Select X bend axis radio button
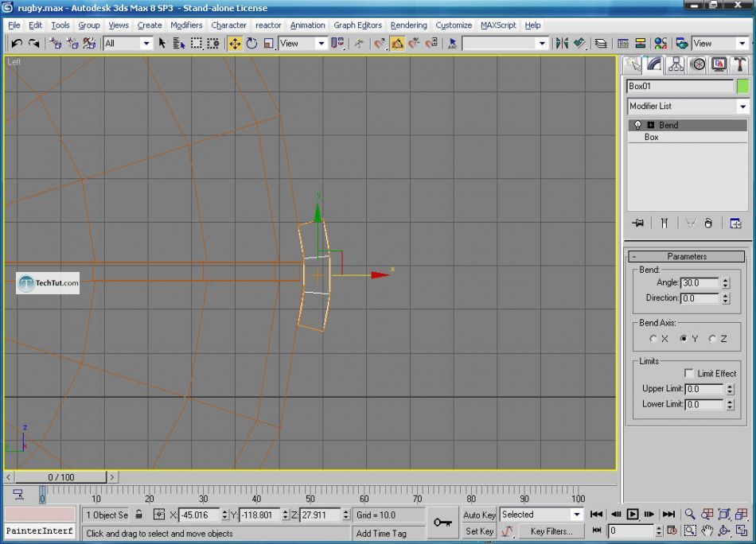756x544 pixels. click(x=653, y=339)
